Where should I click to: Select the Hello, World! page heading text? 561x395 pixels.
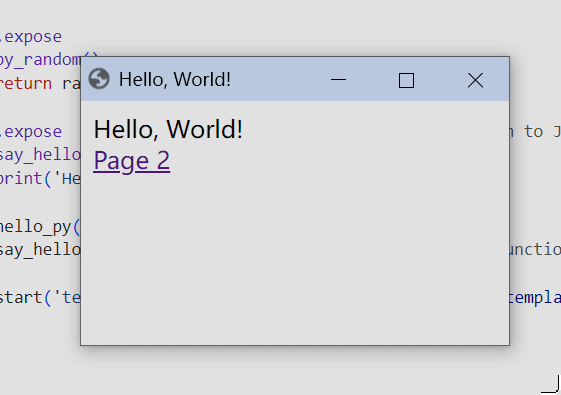[168, 129]
